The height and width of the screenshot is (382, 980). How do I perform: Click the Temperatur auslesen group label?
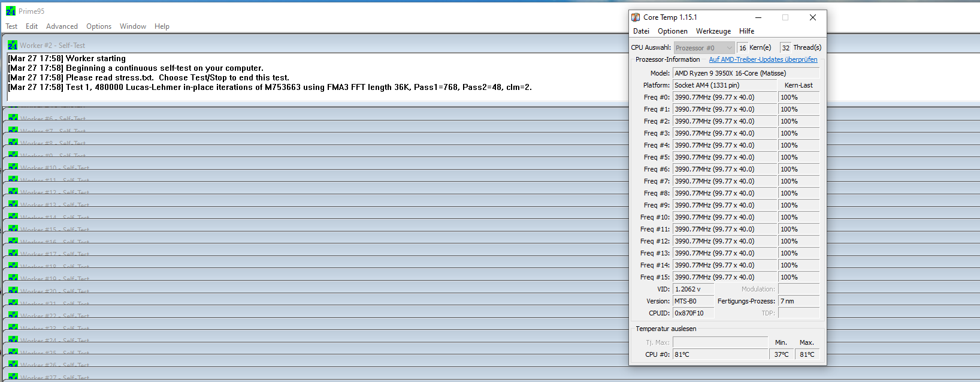pyautogui.click(x=666, y=329)
